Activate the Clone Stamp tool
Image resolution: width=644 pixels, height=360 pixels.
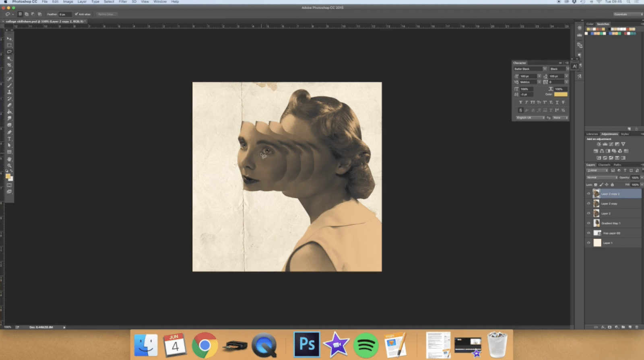click(x=9, y=92)
